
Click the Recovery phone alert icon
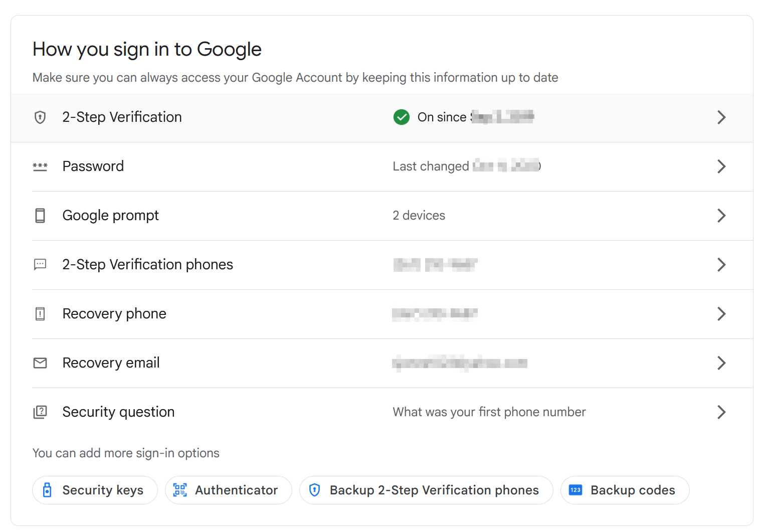pyautogui.click(x=40, y=314)
